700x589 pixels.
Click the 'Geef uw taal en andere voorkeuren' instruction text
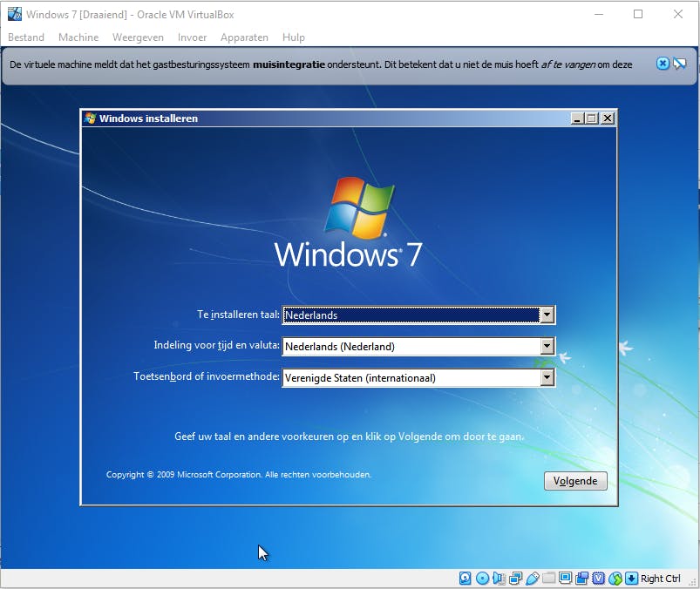(x=349, y=437)
